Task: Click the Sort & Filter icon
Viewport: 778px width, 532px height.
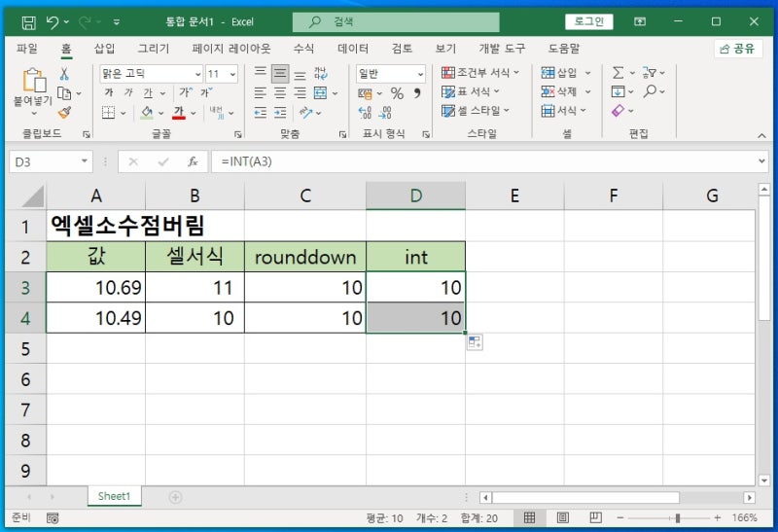Action: [x=649, y=73]
